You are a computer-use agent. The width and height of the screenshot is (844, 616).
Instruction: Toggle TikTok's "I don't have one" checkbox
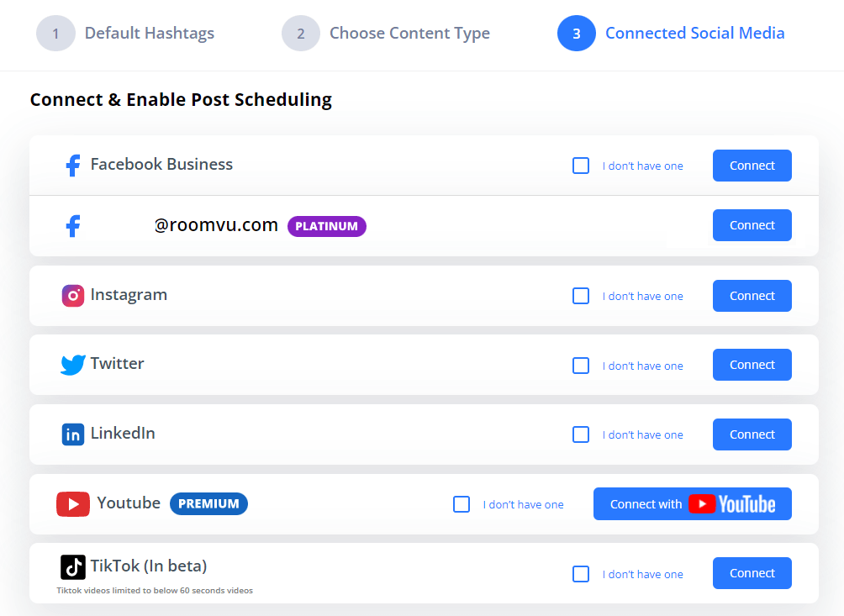point(581,574)
